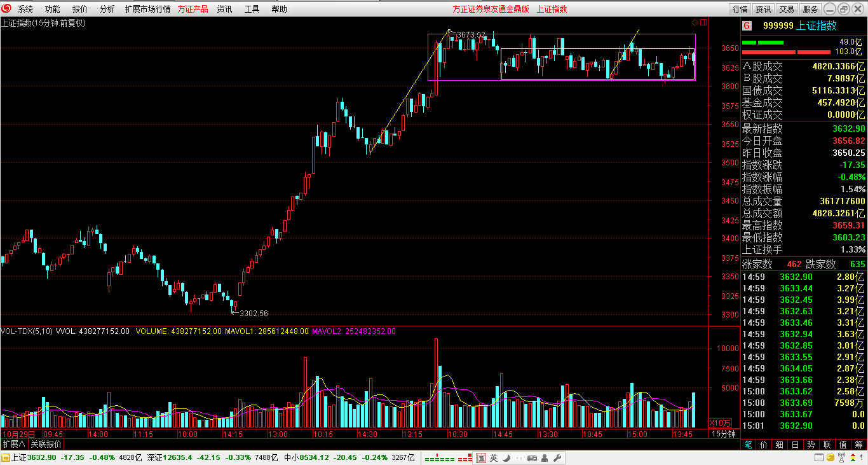The height and width of the screenshot is (465, 868).
Task: Click the 交易 button at top right
Action: click(787, 9)
